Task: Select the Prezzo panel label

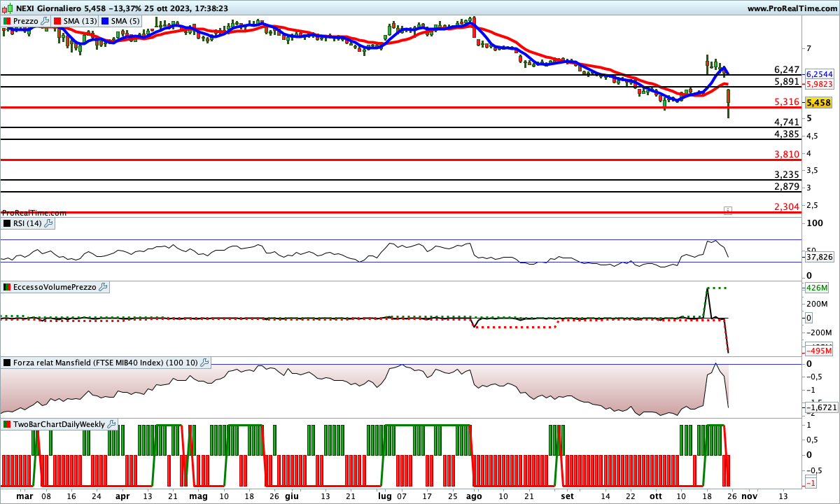Action: point(26,21)
